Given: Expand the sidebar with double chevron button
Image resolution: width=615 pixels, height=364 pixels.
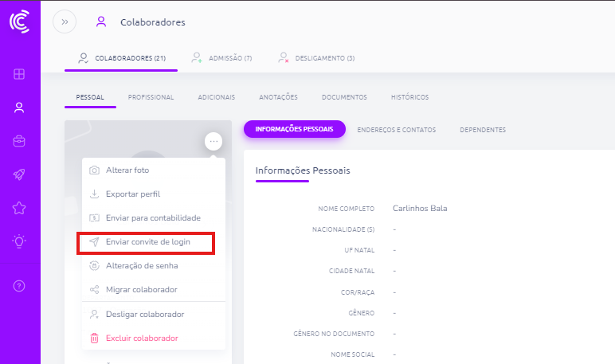Looking at the screenshot, I should (65, 22).
